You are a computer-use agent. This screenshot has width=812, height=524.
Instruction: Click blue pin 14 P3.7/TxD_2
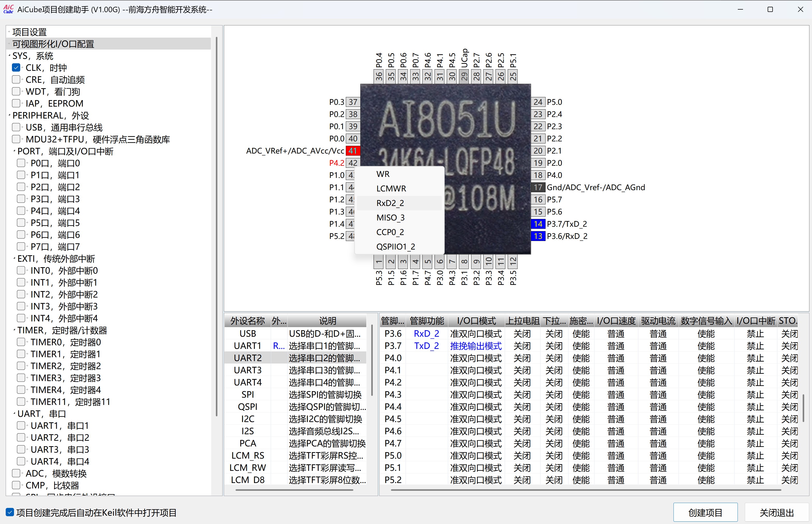pos(538,224)
